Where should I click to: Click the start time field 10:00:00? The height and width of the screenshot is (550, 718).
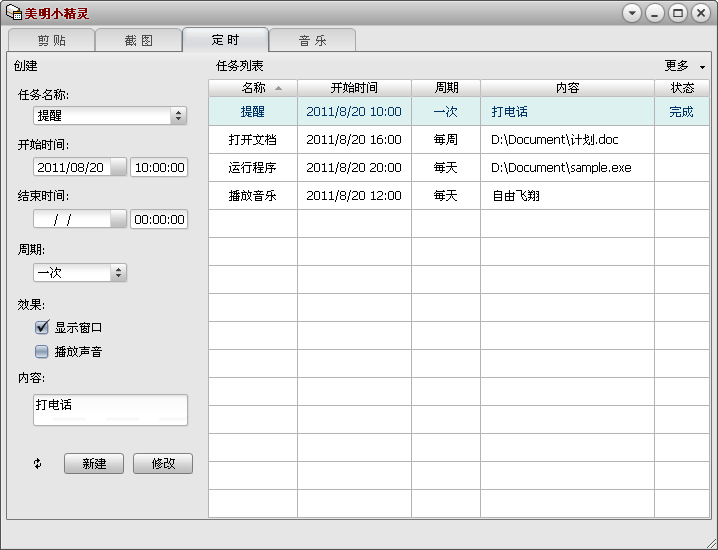click(x=159, y=167)
